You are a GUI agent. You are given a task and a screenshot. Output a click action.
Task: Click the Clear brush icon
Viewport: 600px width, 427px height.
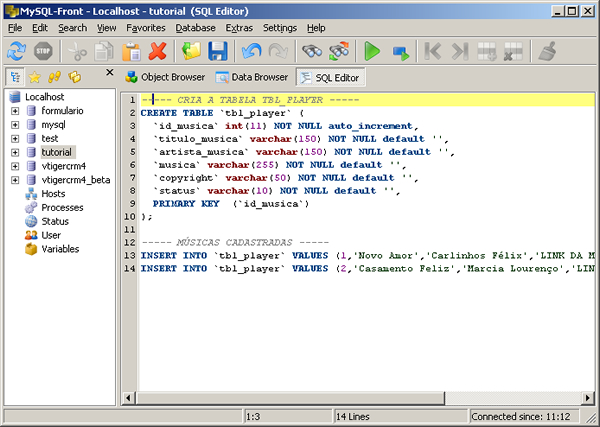coord(547,51)
